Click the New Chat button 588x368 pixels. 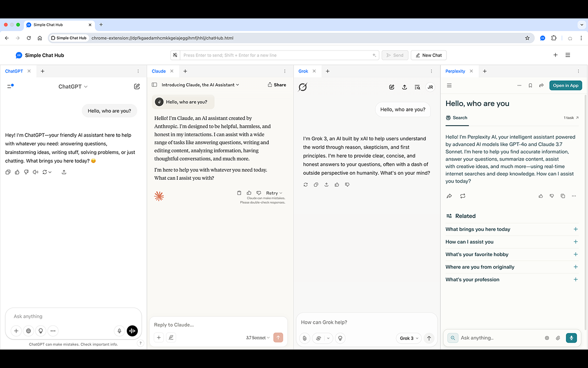click(429, 55)
